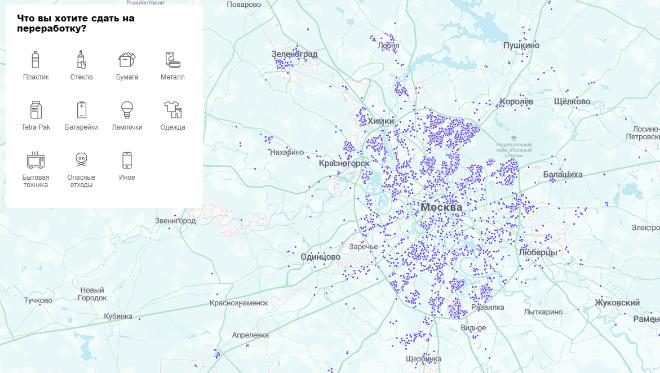660x373 pixels.
Task: Click the Звенигород map label
Action: pos(176,221)
